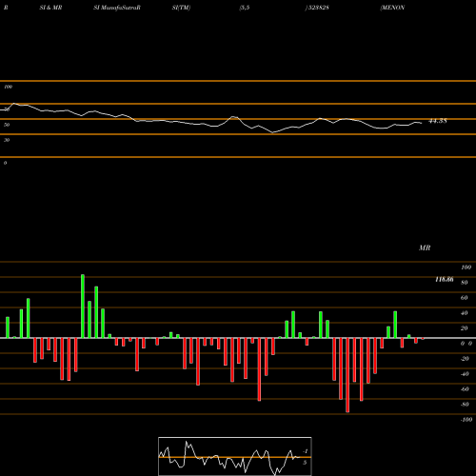Click the 'SI(TM)' header text

tap(181, 8)
